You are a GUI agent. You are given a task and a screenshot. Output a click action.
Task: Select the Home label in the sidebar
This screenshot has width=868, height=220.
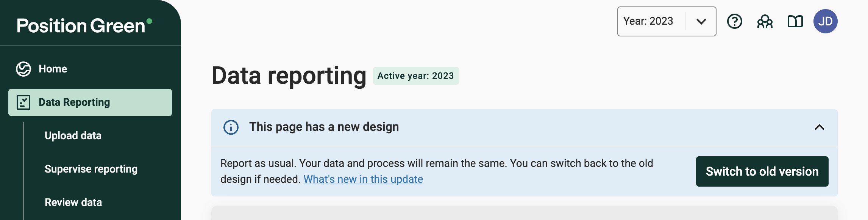point(53,69)
